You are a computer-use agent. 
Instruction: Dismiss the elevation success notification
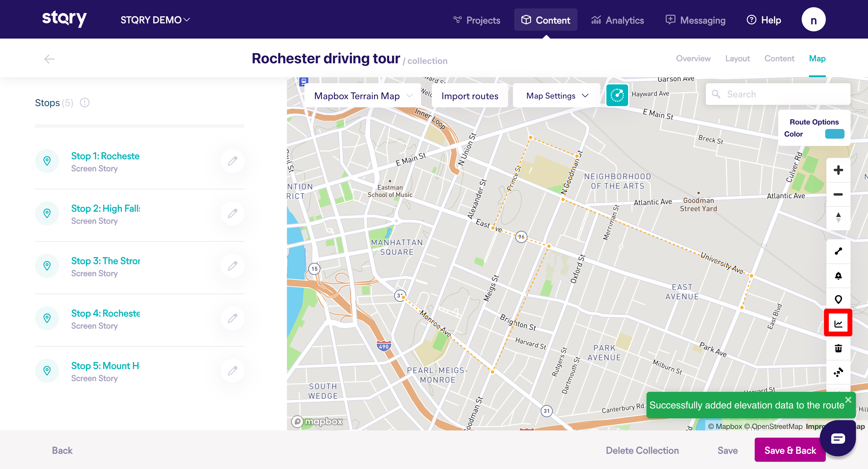(x=848, y=400)
